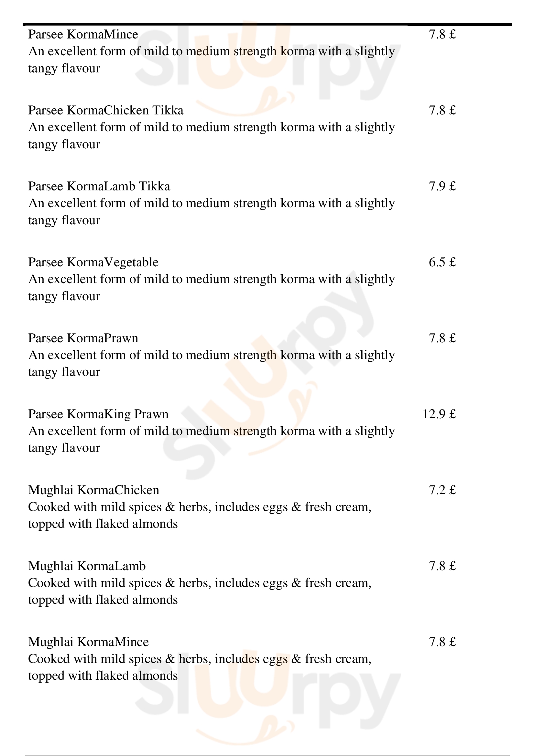Click the Mughlai KormaLamb heading

click(x=87, y=566)
